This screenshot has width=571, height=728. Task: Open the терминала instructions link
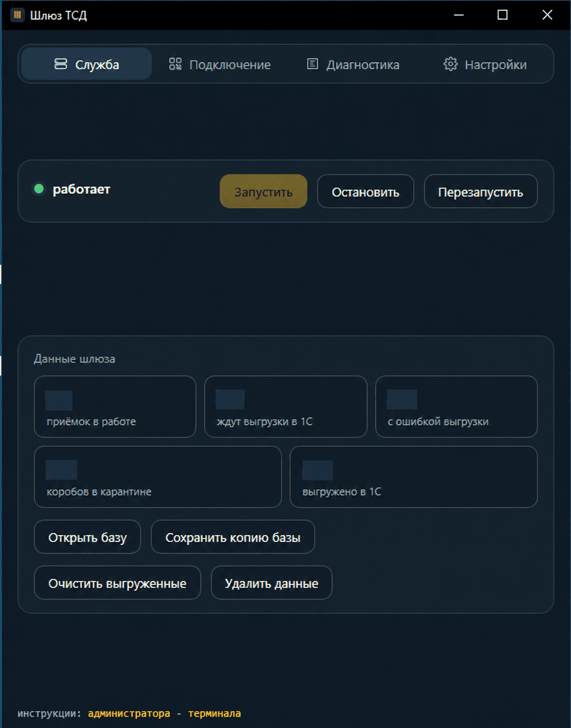[214, 714]
